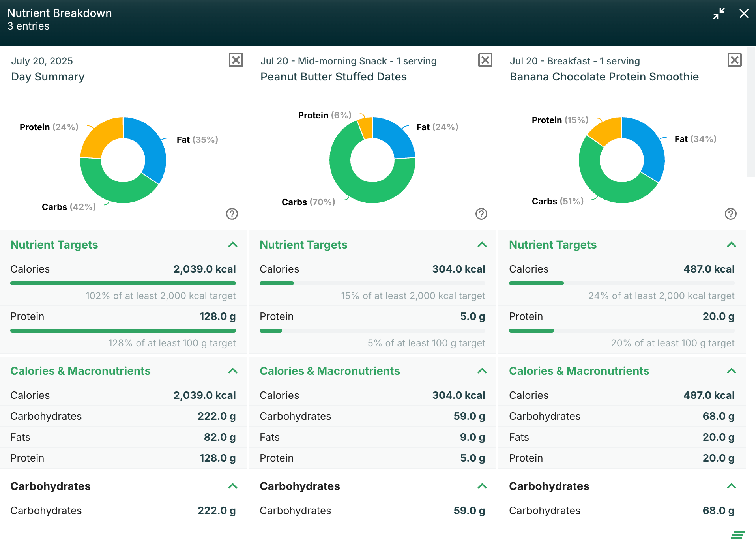This screenshot has width=756, height=550.
Task: Click Peanut Butter Dates Nutrient Targets heading
Action: 303,245
